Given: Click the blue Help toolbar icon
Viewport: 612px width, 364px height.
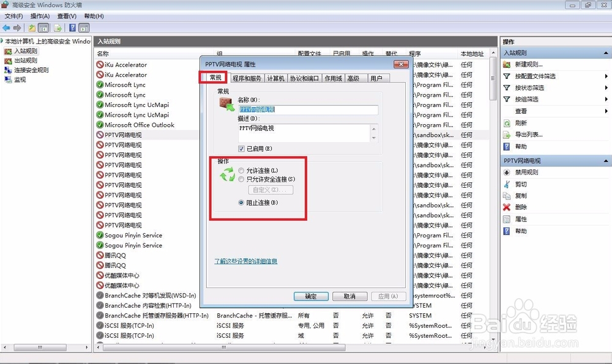Looking at the screenshot, I should [73, 28].
